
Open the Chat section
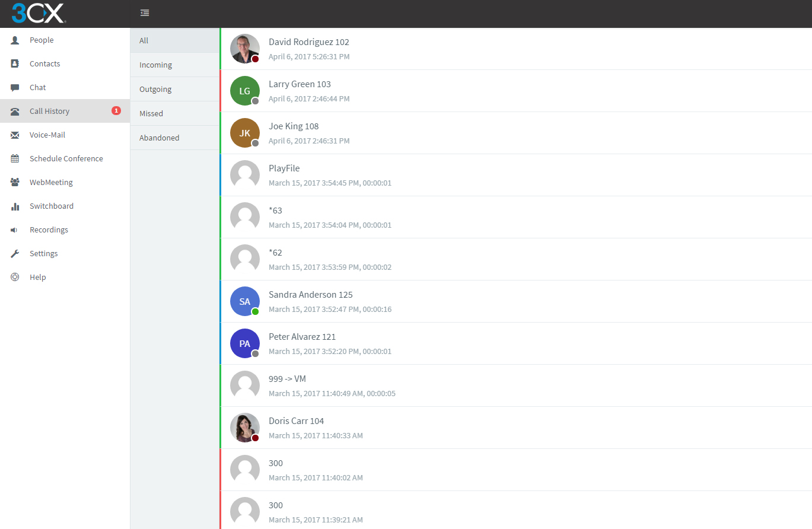65,87
